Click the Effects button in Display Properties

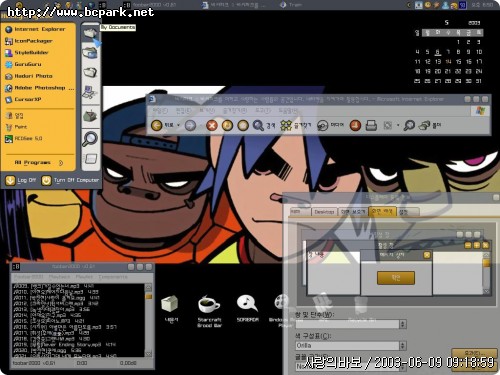pyautogui.click(x=474, y=353)
